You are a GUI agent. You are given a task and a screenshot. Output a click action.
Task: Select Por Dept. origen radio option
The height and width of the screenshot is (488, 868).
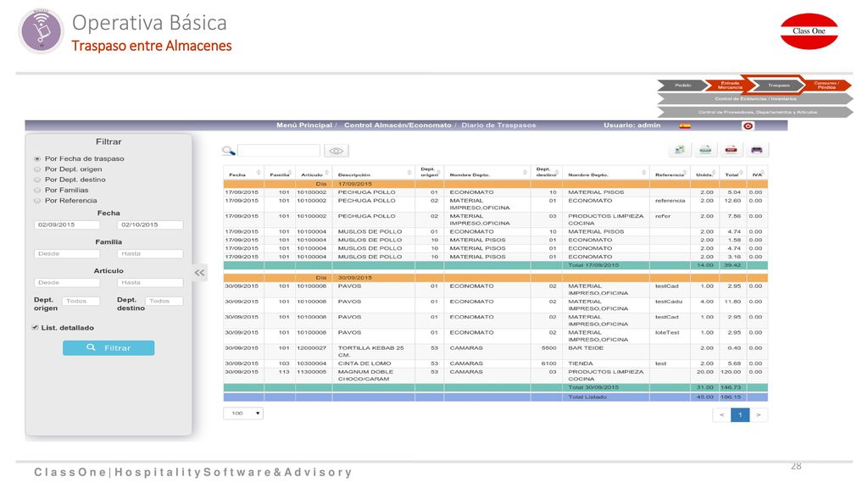click(37, 169)
